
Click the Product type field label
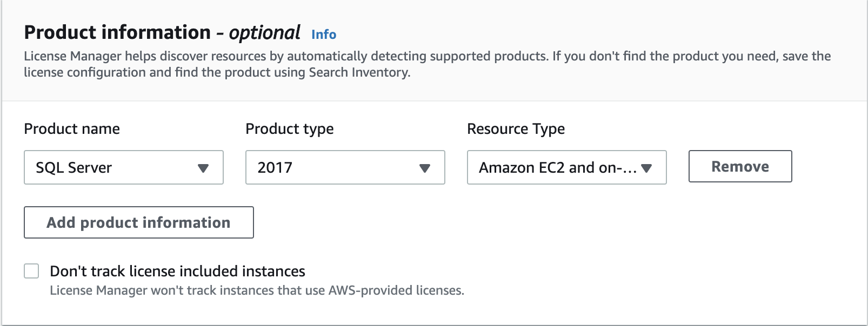tap(289, 129)
